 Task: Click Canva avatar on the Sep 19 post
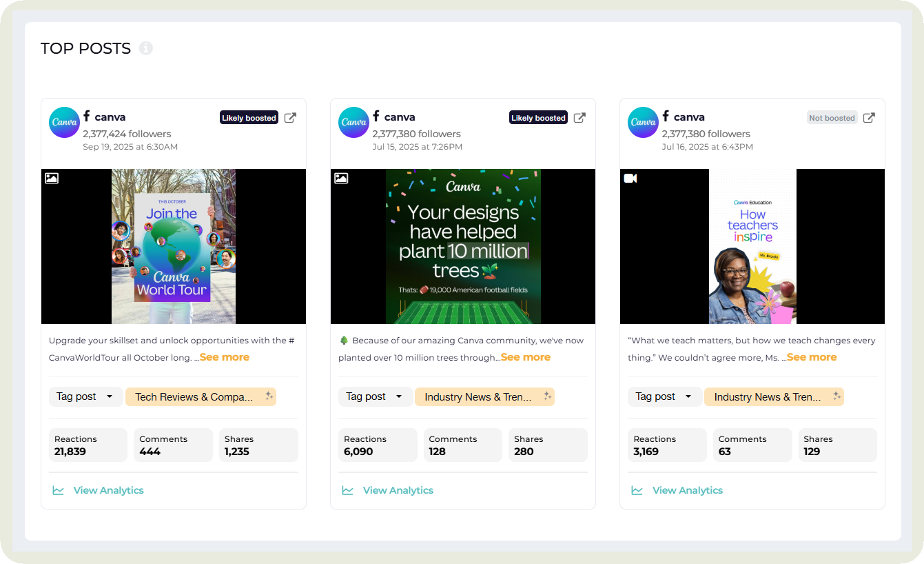(x=64, y=122)
